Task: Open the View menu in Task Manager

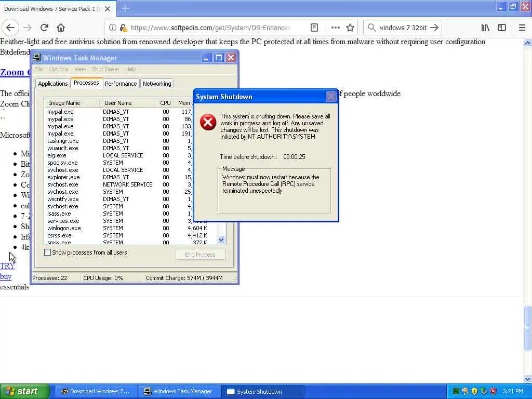Action: [x=80, y=69]
